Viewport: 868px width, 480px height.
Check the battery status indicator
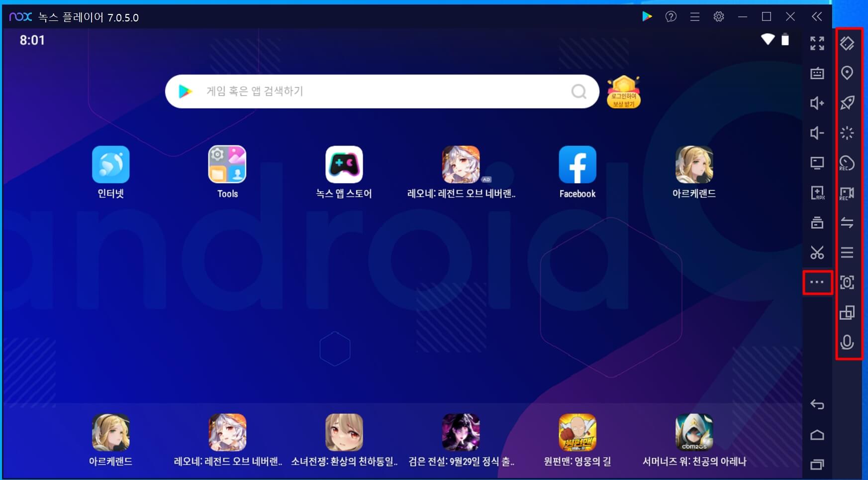point(785,40)
